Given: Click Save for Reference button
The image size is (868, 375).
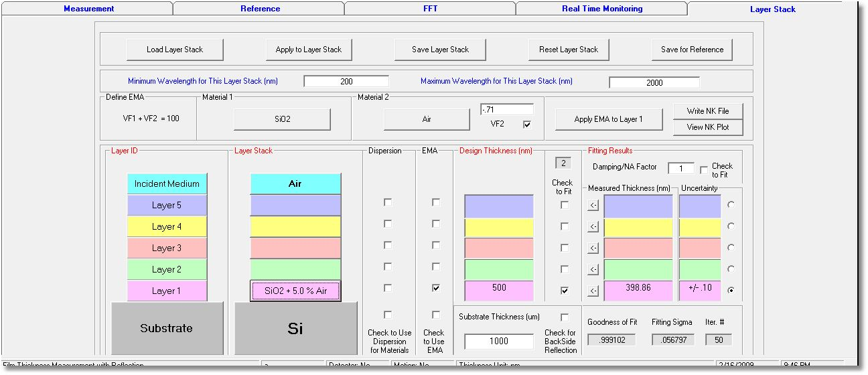Looking at the screenshot, I should pyautogui.click(x=692, y=50).
